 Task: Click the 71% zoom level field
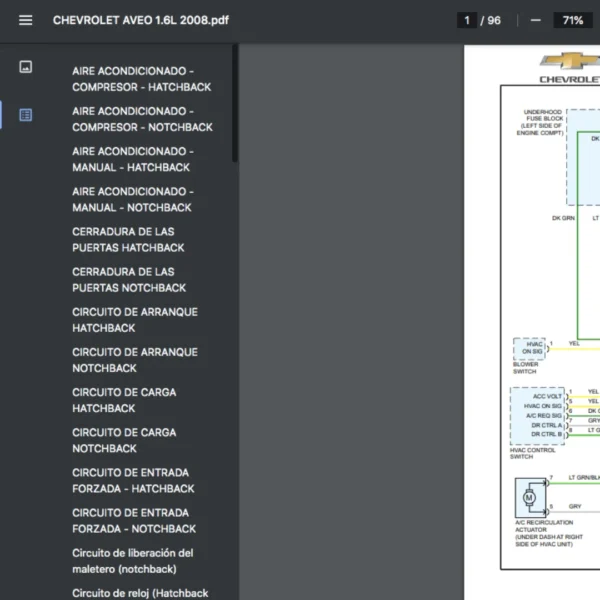[573, 20]
